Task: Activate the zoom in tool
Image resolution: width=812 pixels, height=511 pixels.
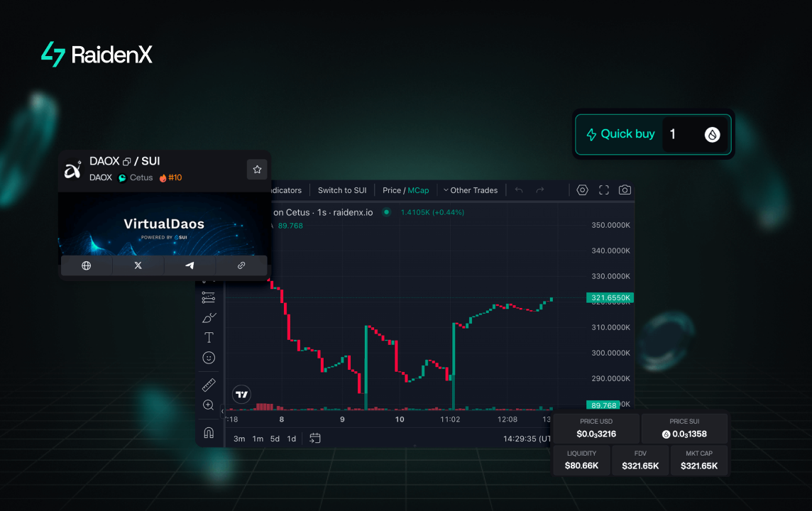Action: click(209, 405)
